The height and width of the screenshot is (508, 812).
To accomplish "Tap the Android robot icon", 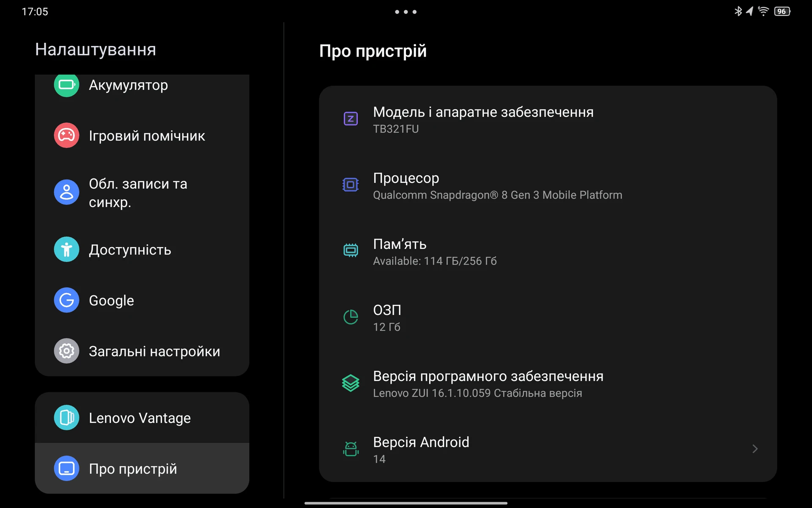I will (351, 449).
